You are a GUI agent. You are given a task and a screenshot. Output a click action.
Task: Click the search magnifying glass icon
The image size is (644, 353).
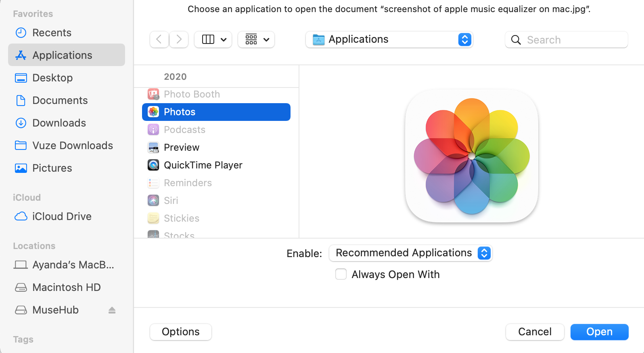click(516, 39)
